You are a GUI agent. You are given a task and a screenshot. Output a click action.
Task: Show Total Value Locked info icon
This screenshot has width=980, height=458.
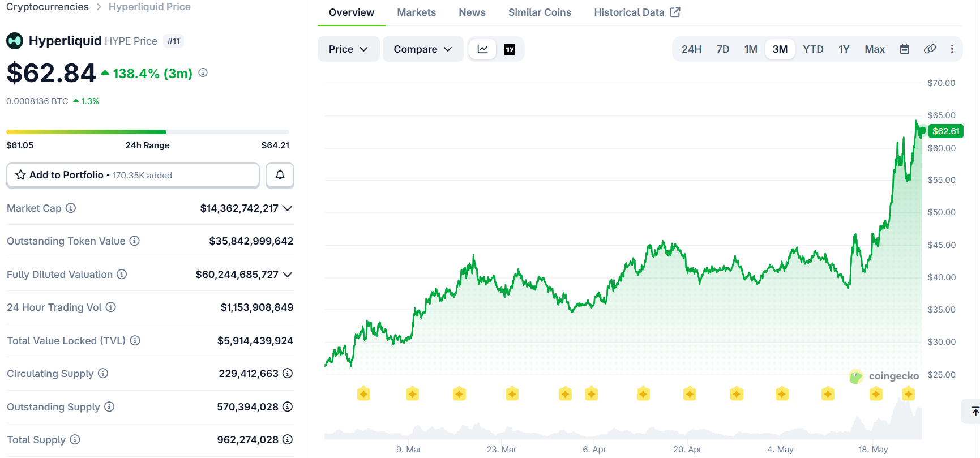[x=135, y=340]
